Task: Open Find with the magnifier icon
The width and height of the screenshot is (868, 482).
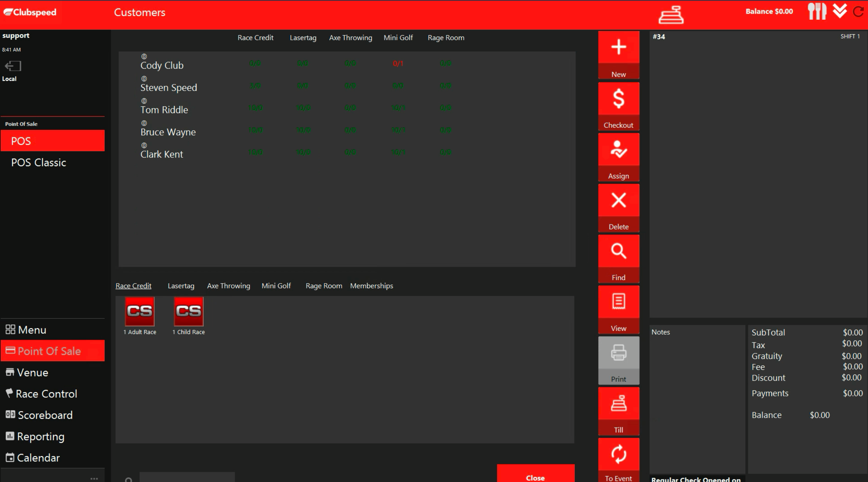Action: point(618,251)
